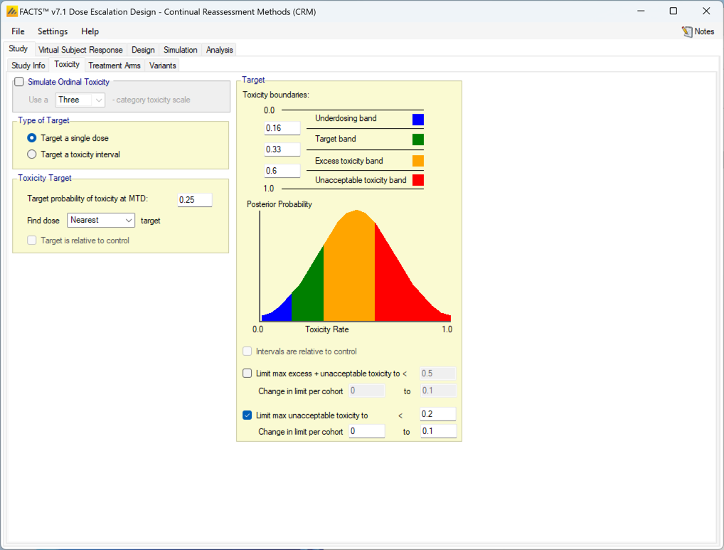Select 'Target a single dose' radio button
Image resolution: width=724 pixels, height=550 pixels.
click(x=32, y=138)
